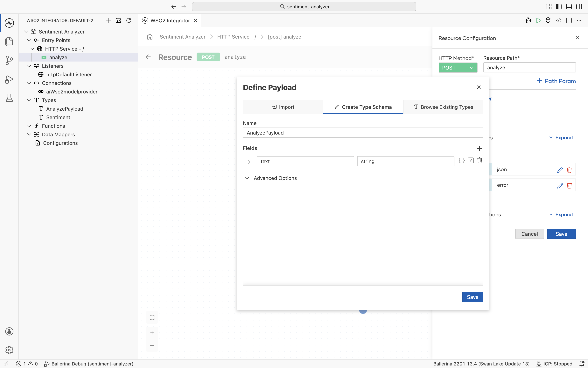This screenshot has width=588, height=368.
Task: Open the copilot chat robot icon
Action: click(528, 20)
